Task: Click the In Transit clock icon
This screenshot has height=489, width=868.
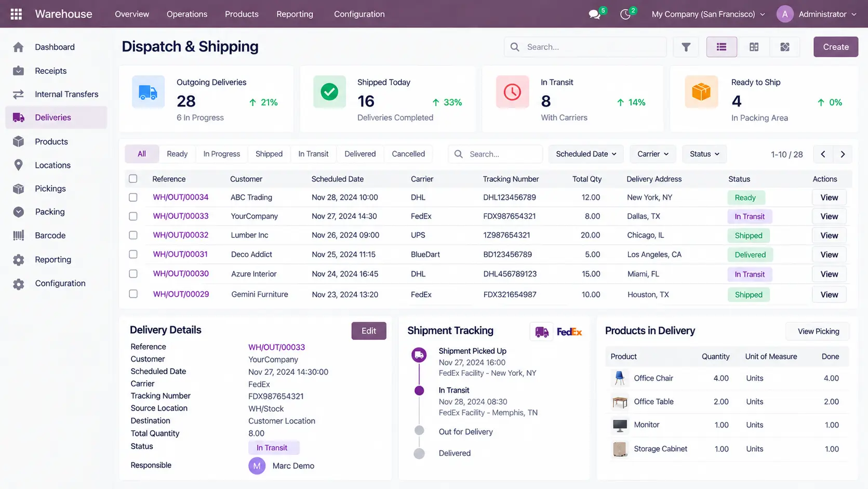Action: pos(512,92)
